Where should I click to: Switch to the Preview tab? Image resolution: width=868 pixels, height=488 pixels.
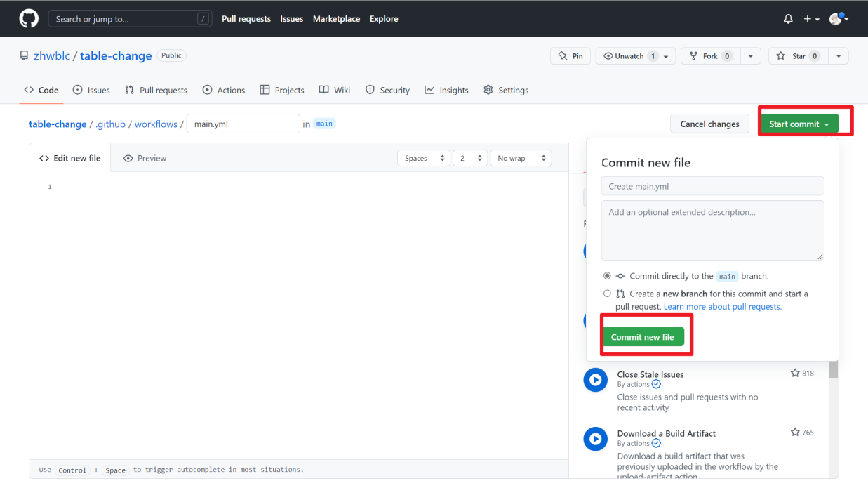145,158
